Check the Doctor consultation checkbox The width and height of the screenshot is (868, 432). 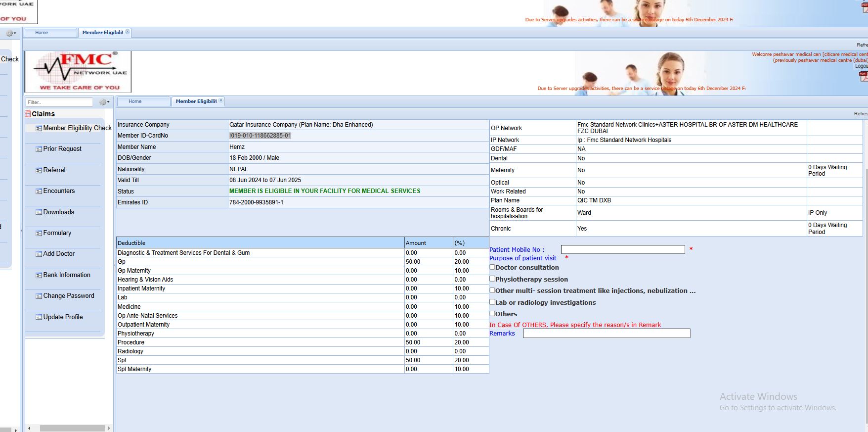pyautogui.click(x=492, y=267)
